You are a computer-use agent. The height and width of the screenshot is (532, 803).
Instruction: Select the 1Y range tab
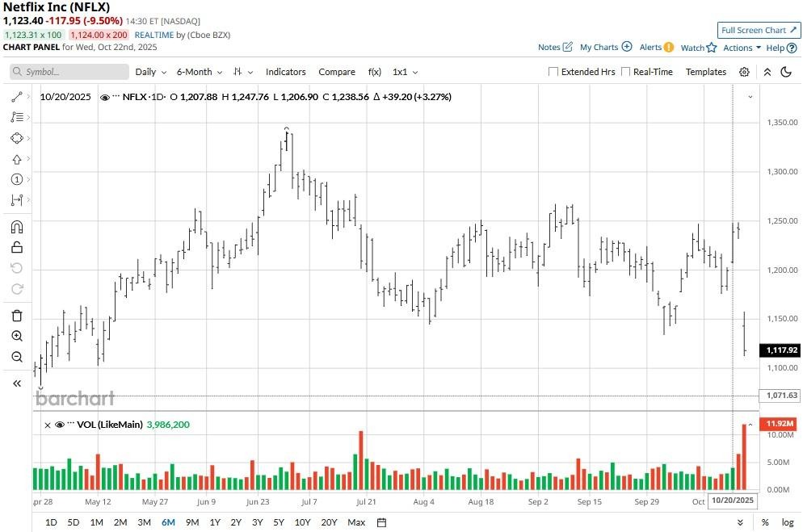pos(215,522)
